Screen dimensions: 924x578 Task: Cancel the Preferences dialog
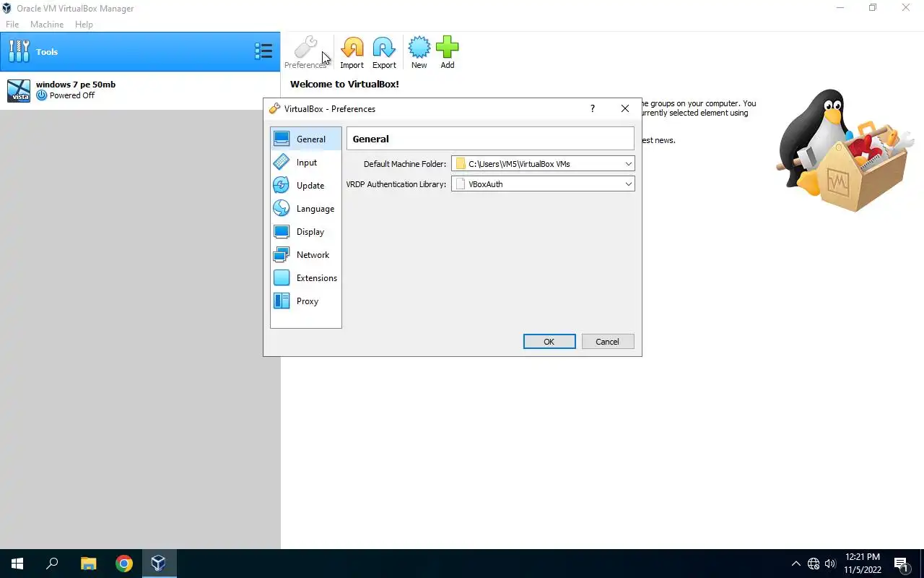tap(608, 342)
